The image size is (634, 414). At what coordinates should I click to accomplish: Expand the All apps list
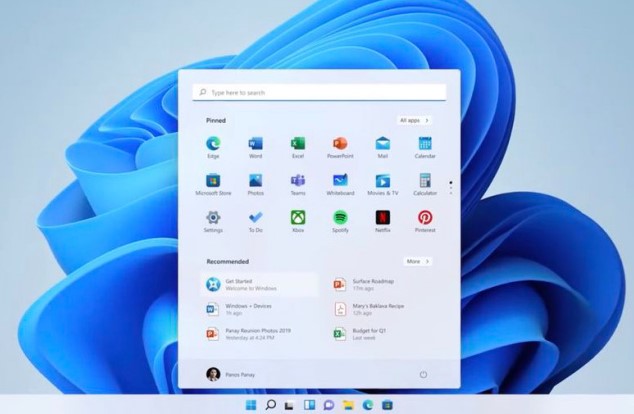414,120
